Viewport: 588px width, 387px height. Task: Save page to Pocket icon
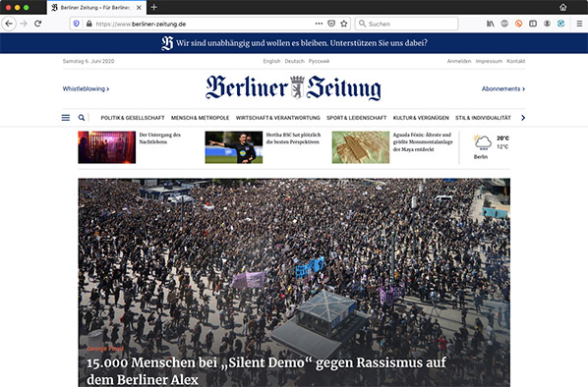pos(331,24)
